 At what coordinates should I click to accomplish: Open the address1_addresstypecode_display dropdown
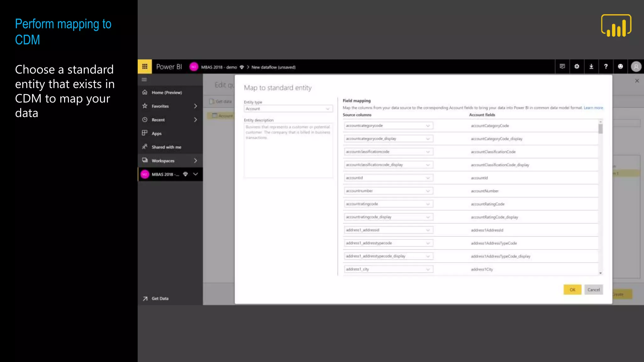[x=388, y=256]
